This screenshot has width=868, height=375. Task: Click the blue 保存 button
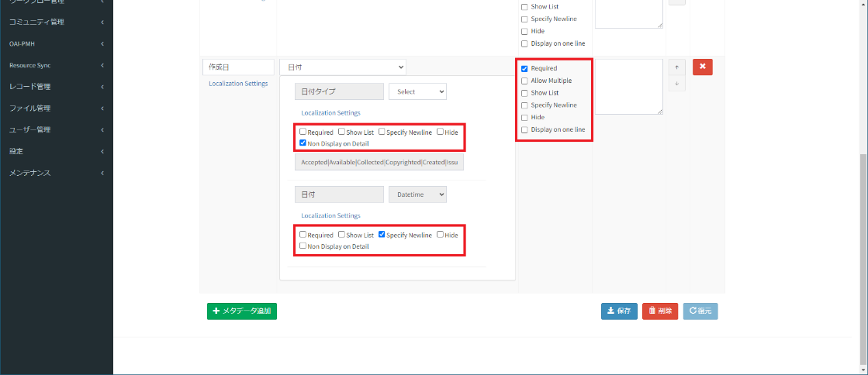[619, 311]
